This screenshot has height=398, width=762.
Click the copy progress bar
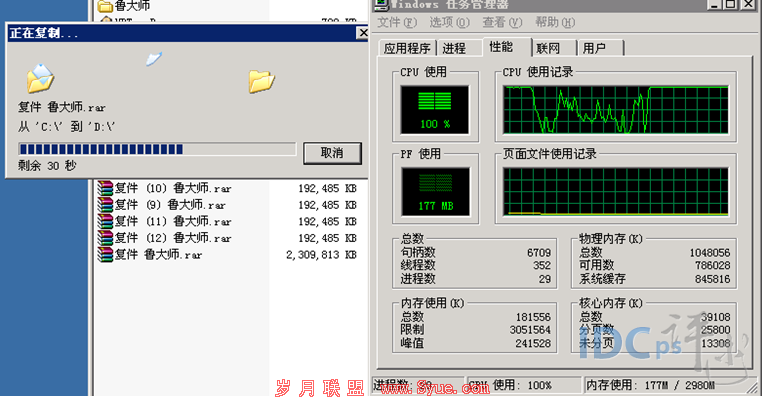tap(157, 149)
